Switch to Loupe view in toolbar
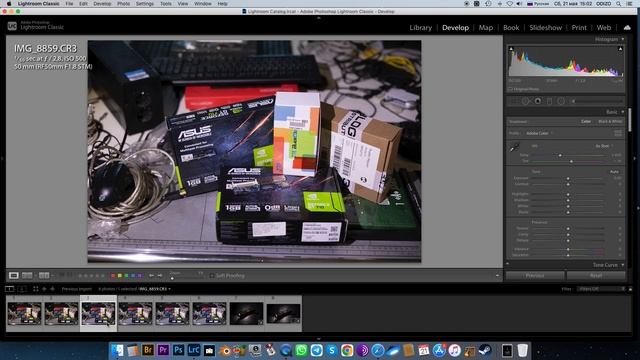 point(13,276)
